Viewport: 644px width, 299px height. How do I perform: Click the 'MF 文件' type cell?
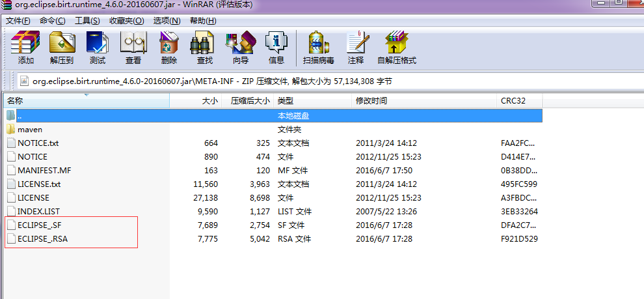coord(293,170)
